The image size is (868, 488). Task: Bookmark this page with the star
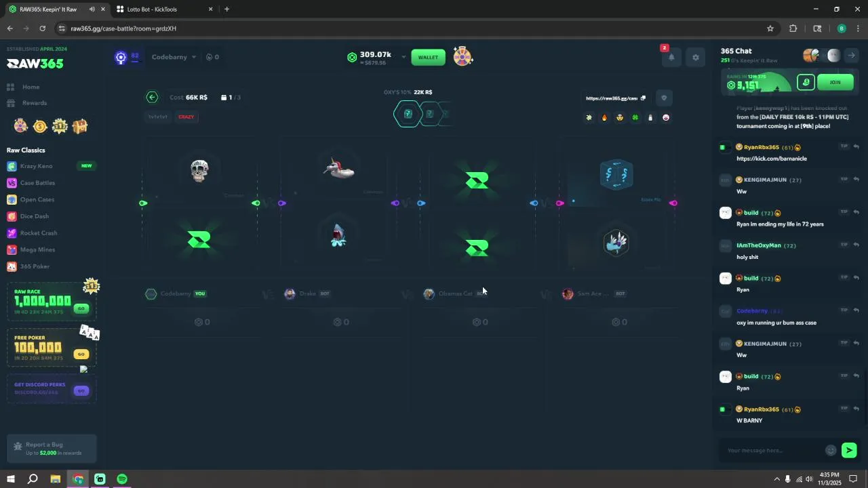[770, 28]
